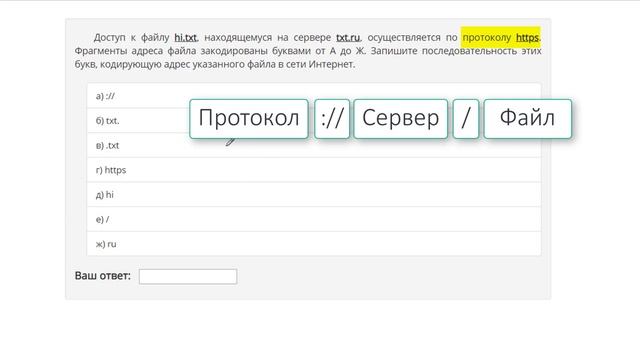
Task: Select the row 'е) /'
Action: pyautogui.click(x=314, y=219)
